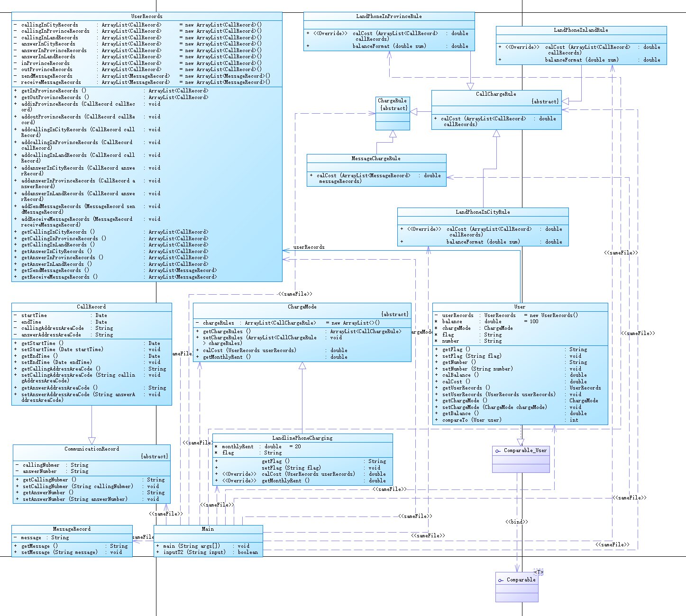
Task: Click the balance attribute in User class
Action: [x=487, y=322]
